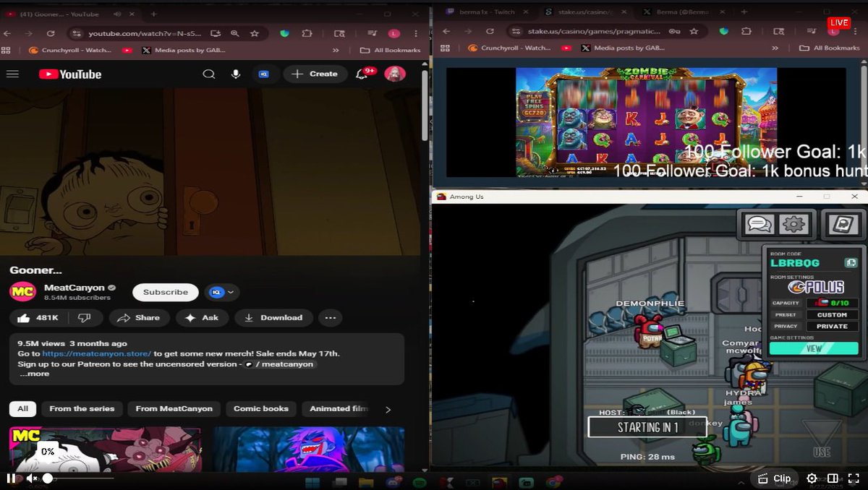This screenshot has width=868, height=490.
Task: Open Crunchyroll bookmark in YouTube window
Action: tap(72, 50)
